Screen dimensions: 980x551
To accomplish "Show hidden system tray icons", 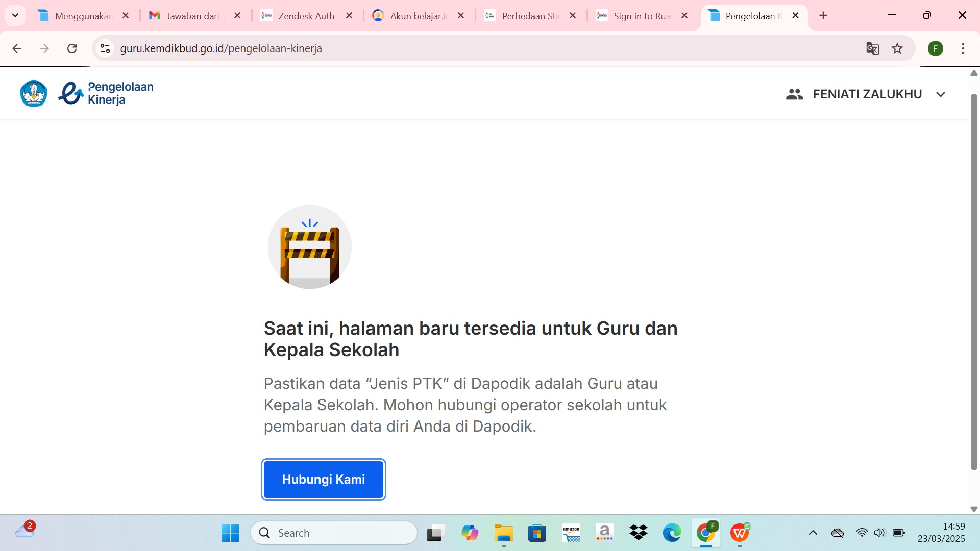I will click(x=813, y=533).
